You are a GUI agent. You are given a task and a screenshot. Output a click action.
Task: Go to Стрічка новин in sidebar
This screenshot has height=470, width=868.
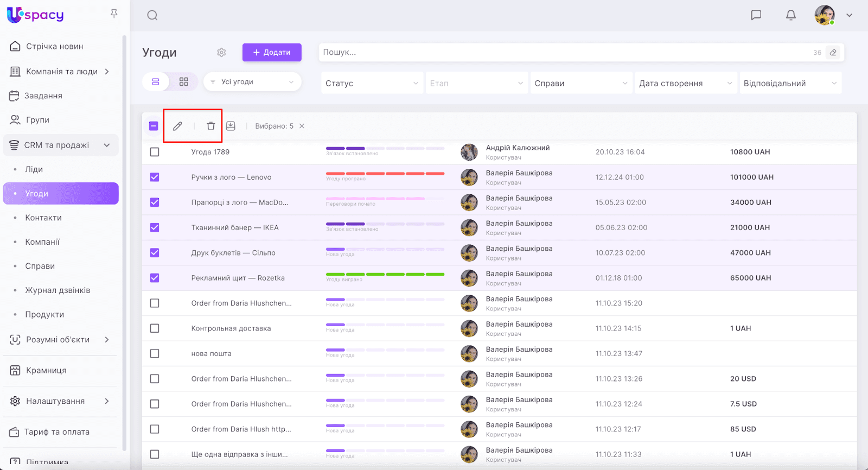point(54,47)
